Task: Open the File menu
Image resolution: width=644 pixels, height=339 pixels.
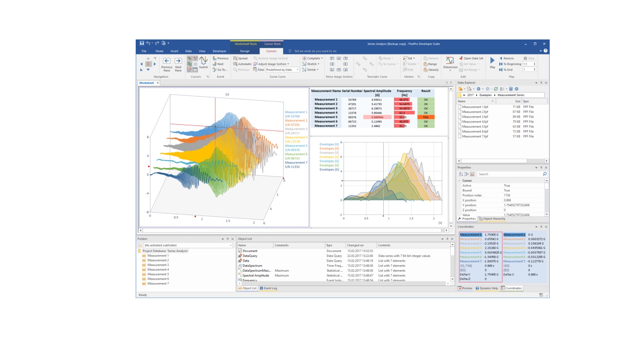Action: pyautogui.click(x=144, y=51)
